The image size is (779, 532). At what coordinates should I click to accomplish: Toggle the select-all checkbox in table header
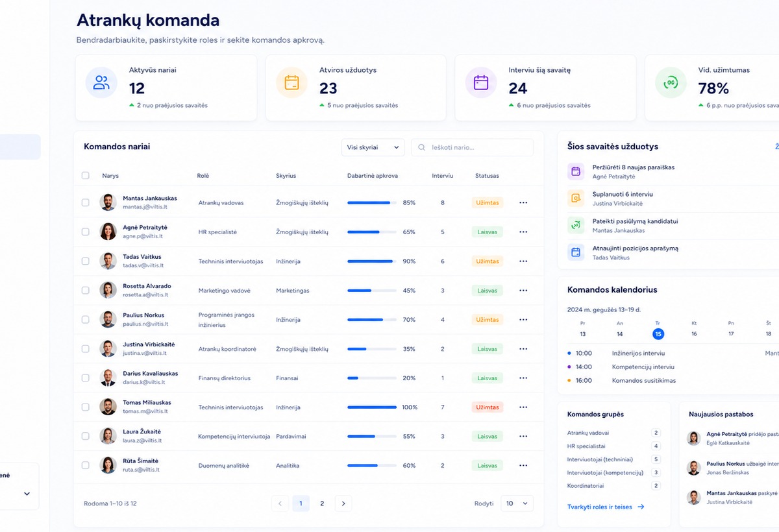click(x=86, y=175)
